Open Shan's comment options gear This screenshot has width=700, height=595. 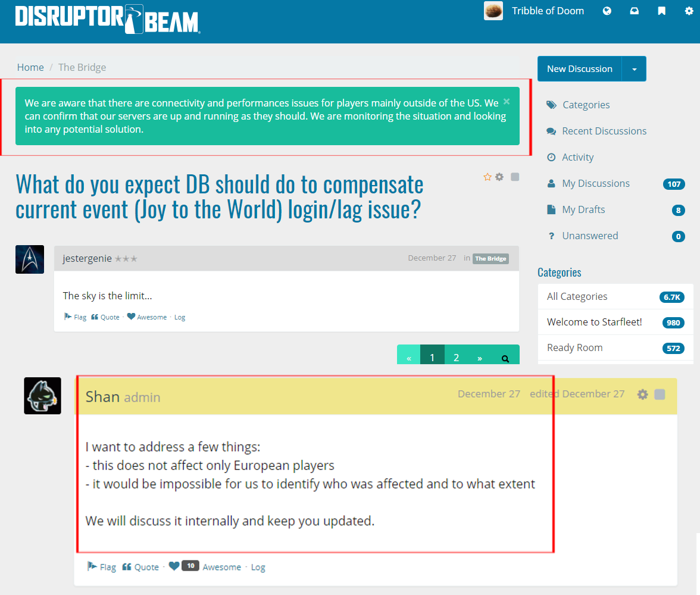pyautogui.click(x=642, y=394)
